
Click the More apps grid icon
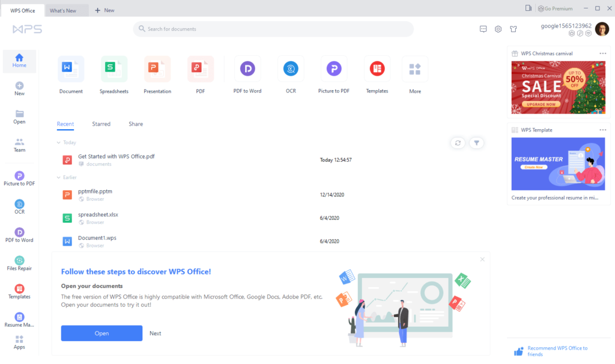point(414,68)
